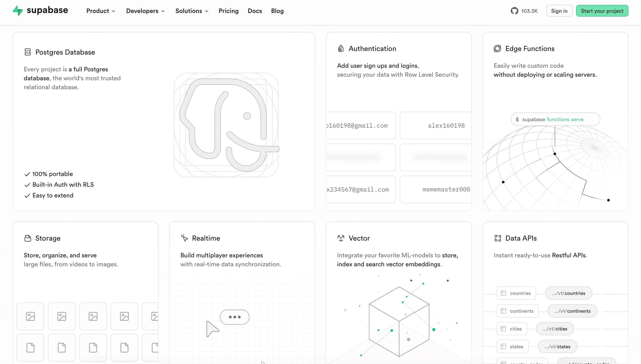Click the mememaster000 username field

(x=436, y=189)
